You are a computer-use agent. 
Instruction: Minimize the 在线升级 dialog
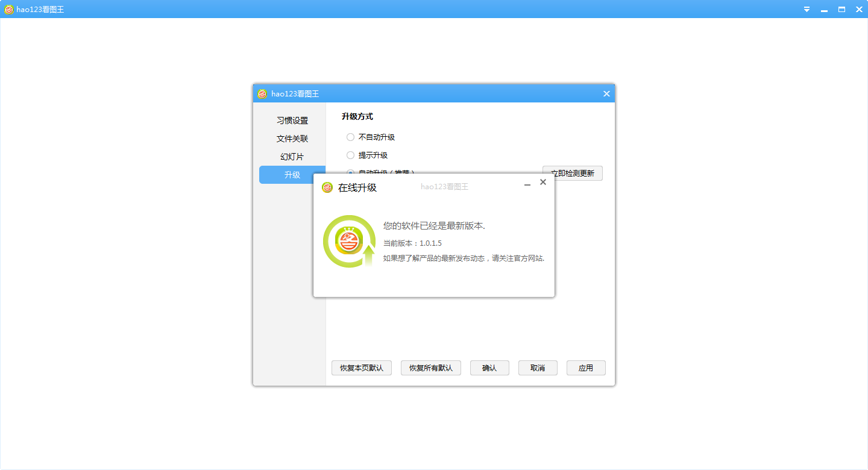coord(527,186)
